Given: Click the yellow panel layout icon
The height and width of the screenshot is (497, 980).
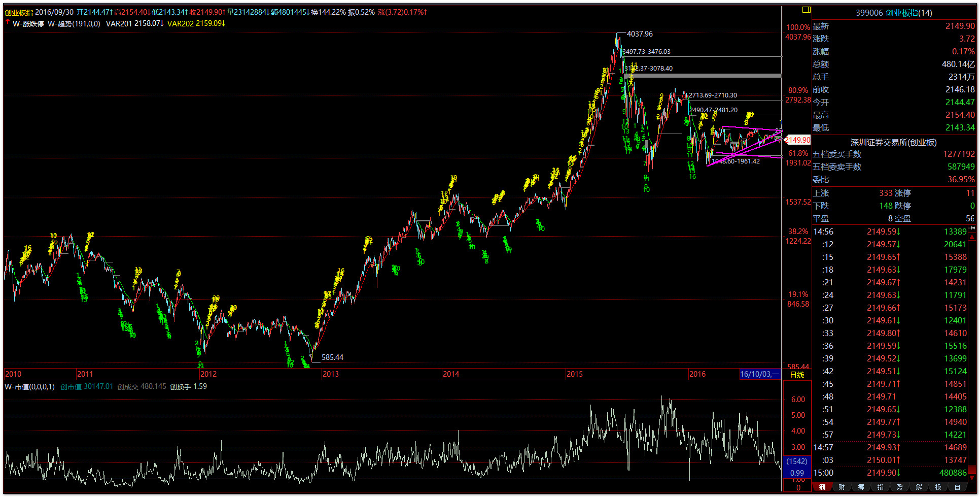Looking at the screenshot, I should [x=806, y=10].
